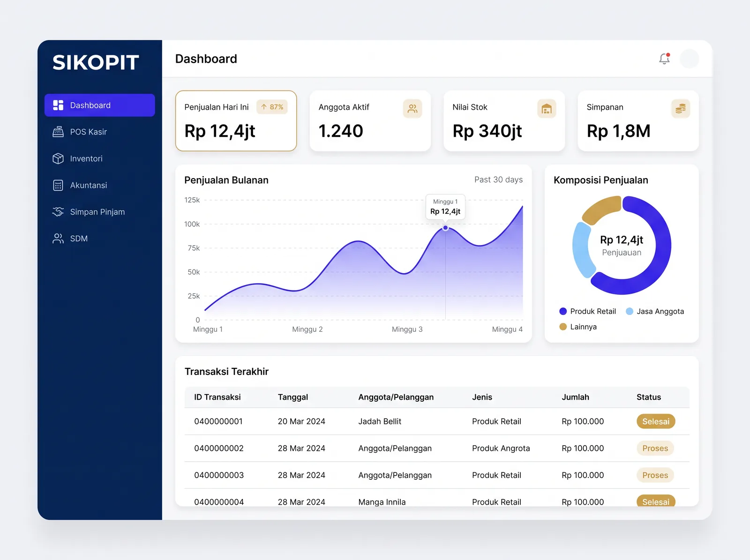The image size is (750, 560).
Task: Click the Minggu 3 axis label
Action: click(x=407, y=329)
